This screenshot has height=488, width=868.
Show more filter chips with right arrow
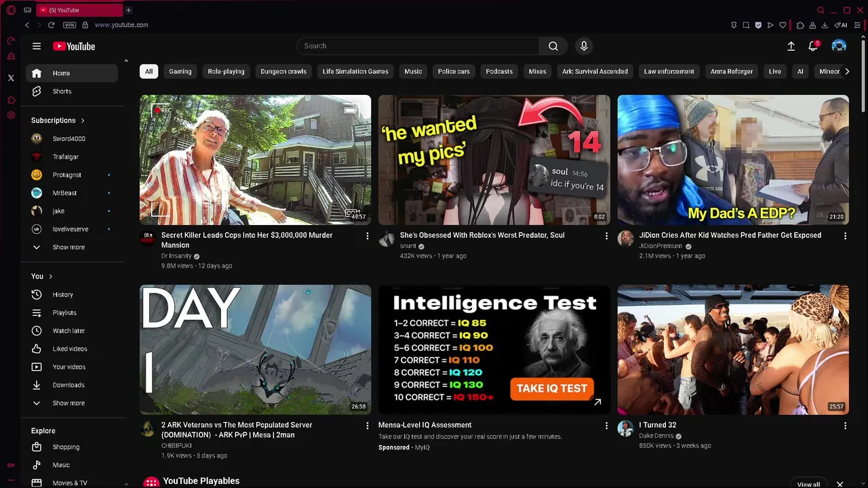coord(846,71)
